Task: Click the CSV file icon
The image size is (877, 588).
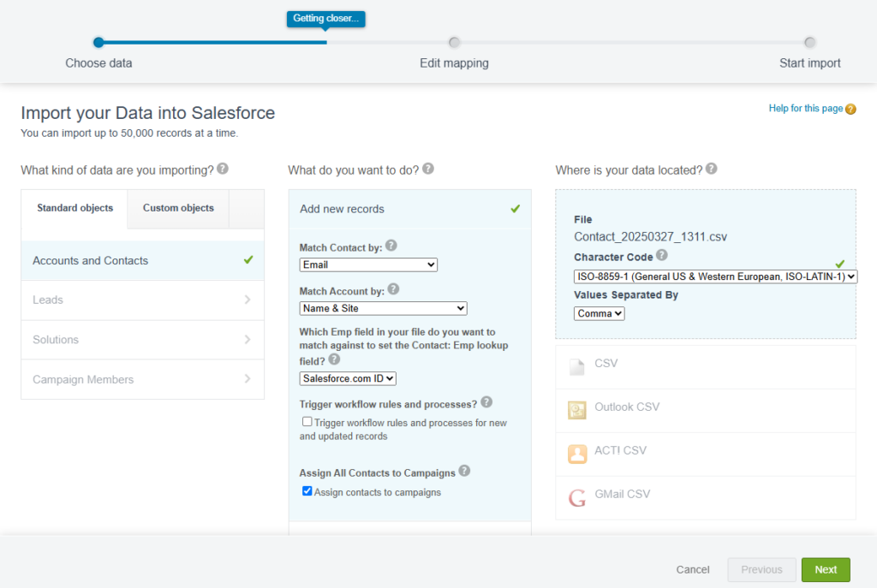Action: pos(576,366)
